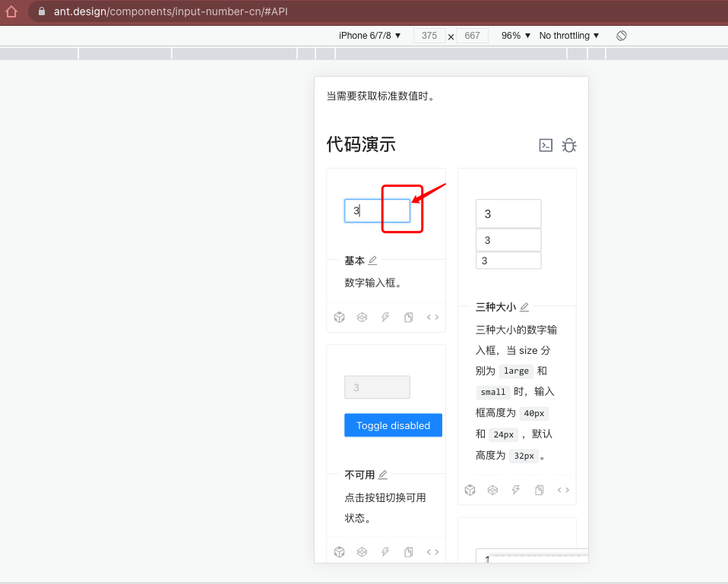Click the 不可用 demo title link
This screenshot has height=584, width=728.
pyautogui.click(x=359, y=475)
